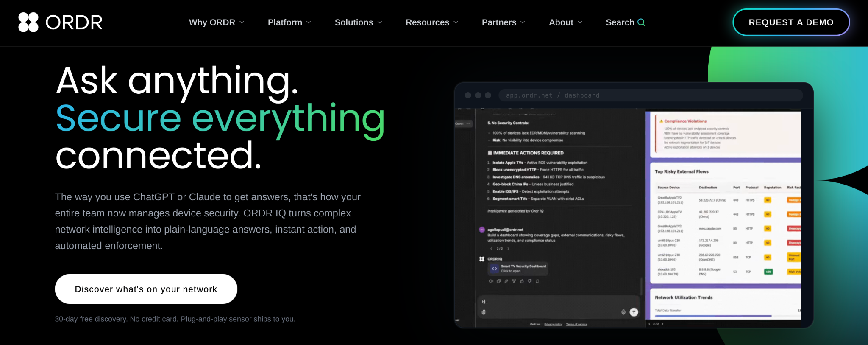Go to previous message version in chat pager
The width and height of the screenshot is (868, 345).
[491, 249]
